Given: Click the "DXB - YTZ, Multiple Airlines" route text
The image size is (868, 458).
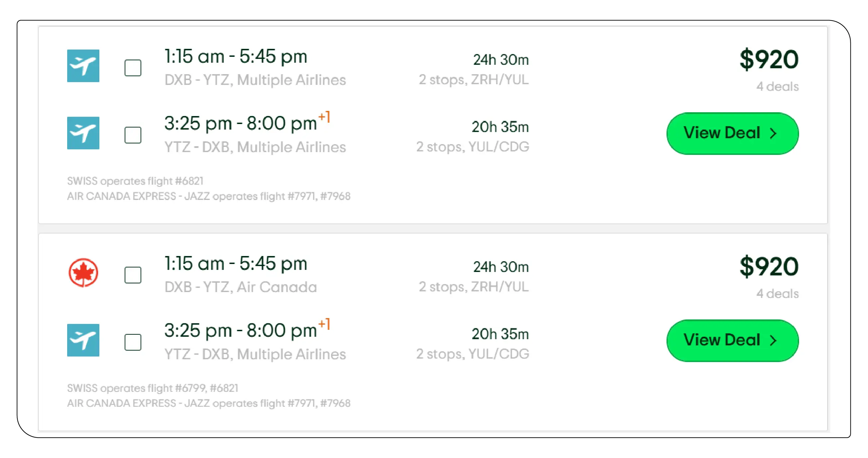Looking at the screenshot, I should 255,80.
